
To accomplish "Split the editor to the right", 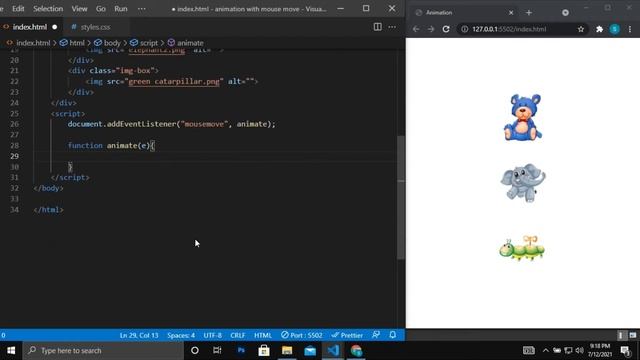I will (378, 27).
